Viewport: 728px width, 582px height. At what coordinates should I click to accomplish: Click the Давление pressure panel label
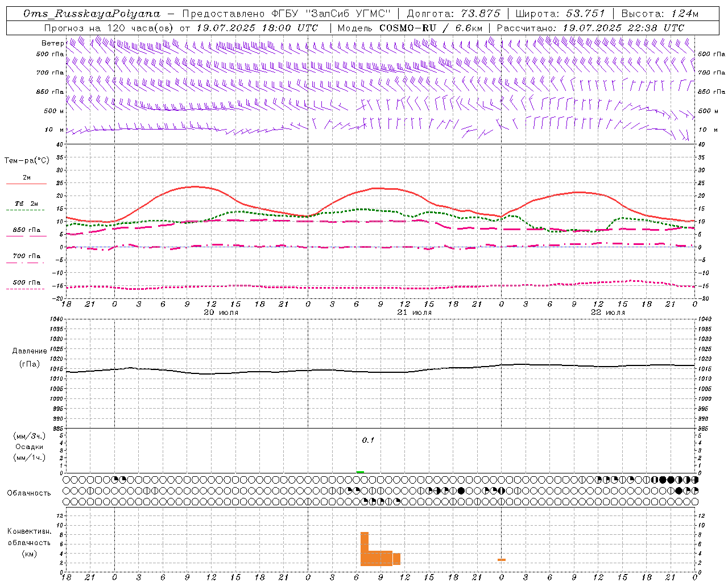tap(30, 351)
